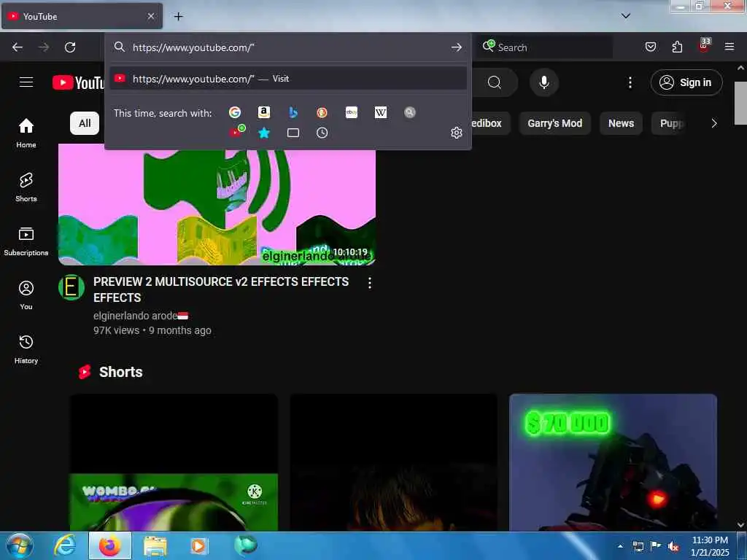This screenshot has width=747, height=560.
Task: Open the red extension with 33 badge
Action: (704, 45)
